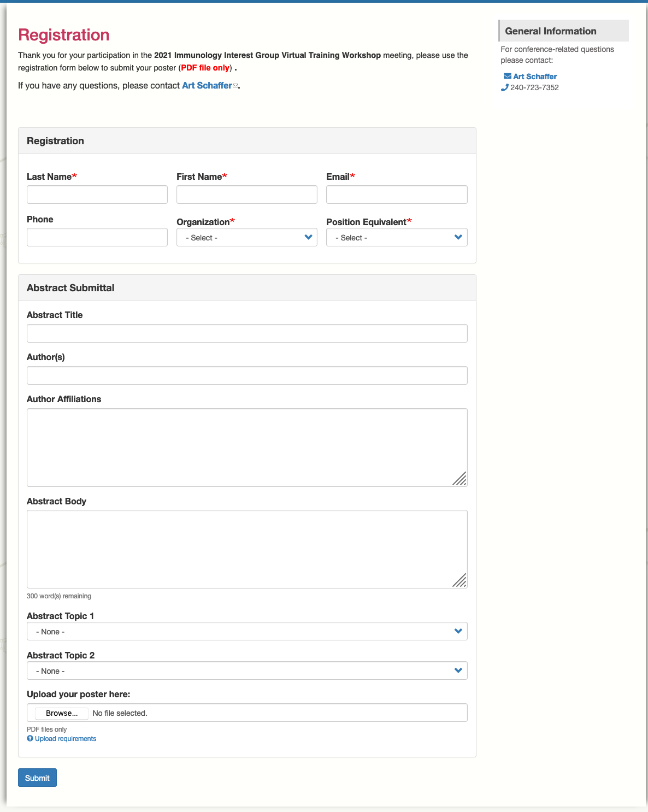Click the envelope icon beside Art Schaffer sidebar
This screenshot has width=648, height=812.
pos(507,77)
